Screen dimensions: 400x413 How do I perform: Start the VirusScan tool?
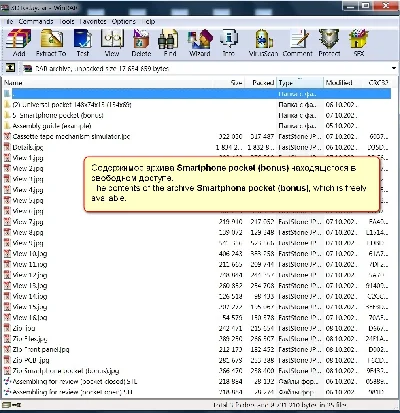tap(263, 43)
